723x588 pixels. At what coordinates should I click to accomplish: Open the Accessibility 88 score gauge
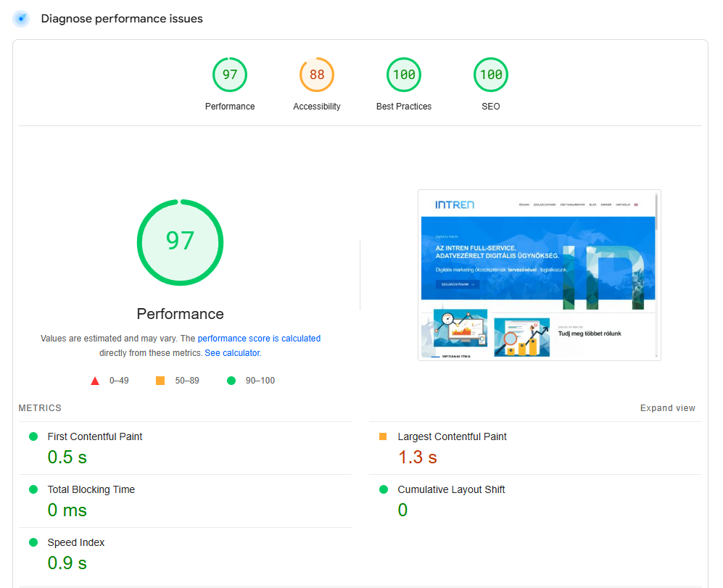click(x=317, y=75)
